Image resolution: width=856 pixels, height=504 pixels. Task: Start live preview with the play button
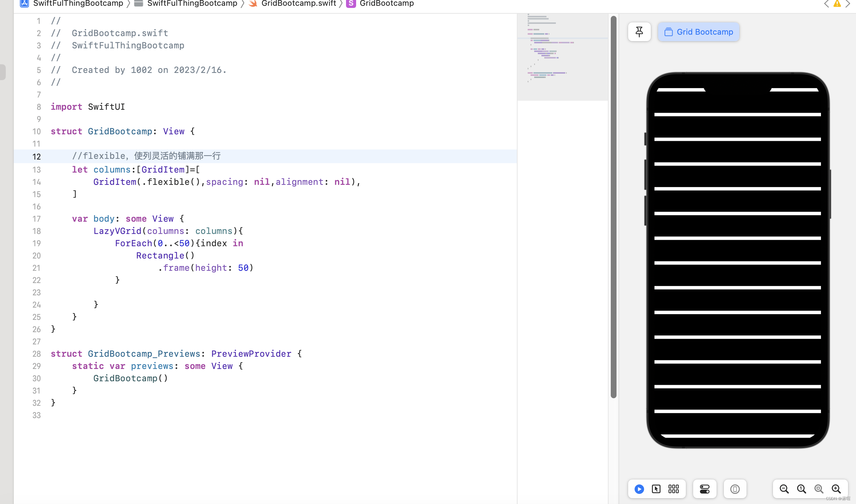coord(639,489)
